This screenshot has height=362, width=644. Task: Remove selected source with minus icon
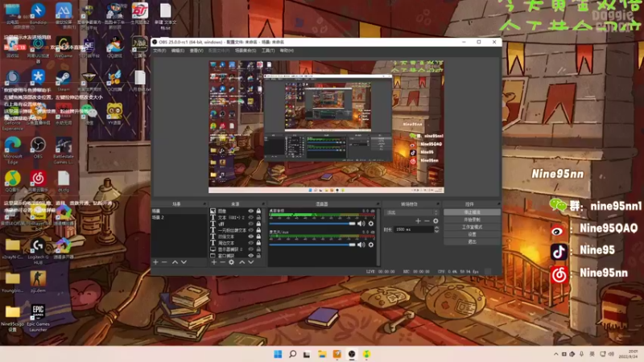pyautogui.click(x=222, y=262)
